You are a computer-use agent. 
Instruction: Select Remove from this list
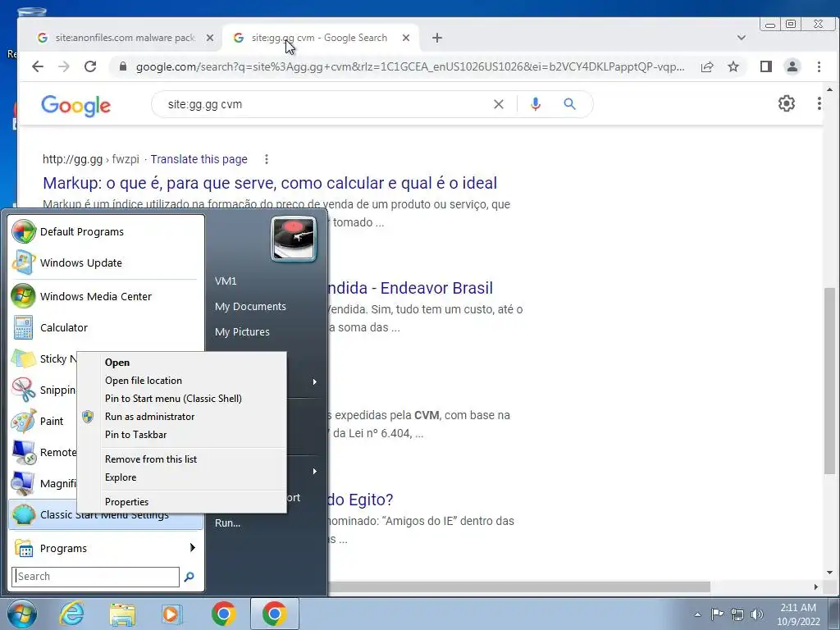pyautogui.click(x=151, y=459)
